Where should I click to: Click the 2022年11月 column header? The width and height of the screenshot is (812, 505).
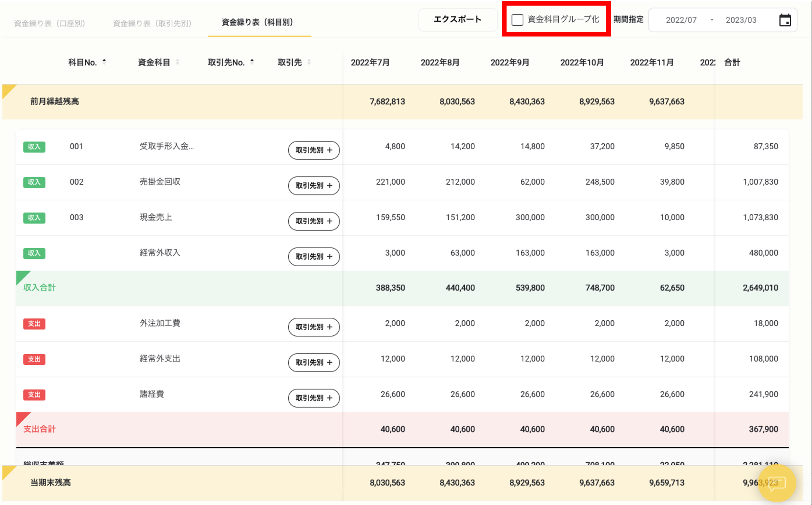(x=652, y=62)
